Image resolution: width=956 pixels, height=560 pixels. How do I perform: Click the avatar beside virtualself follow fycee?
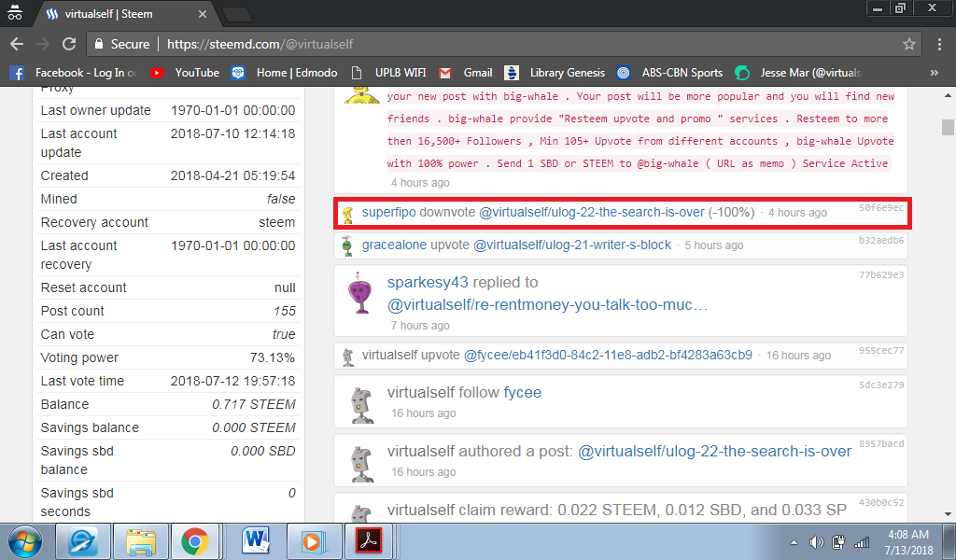[x=362, y=405]
